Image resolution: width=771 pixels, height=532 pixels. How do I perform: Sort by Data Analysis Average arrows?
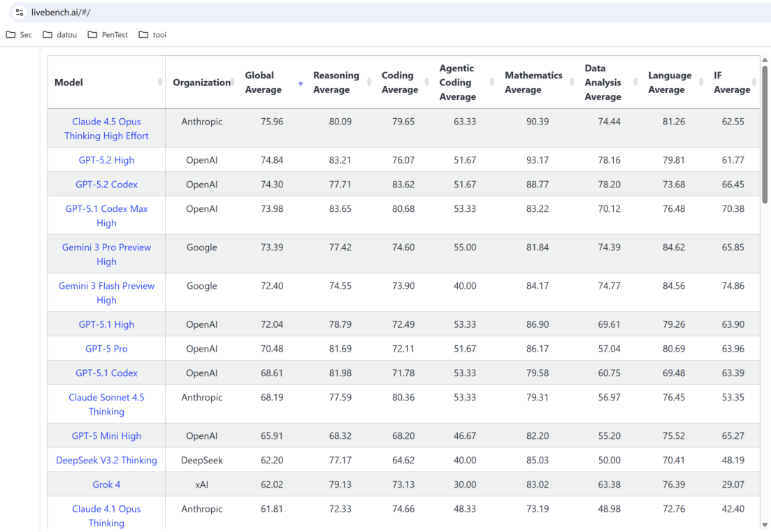[635, 82]
